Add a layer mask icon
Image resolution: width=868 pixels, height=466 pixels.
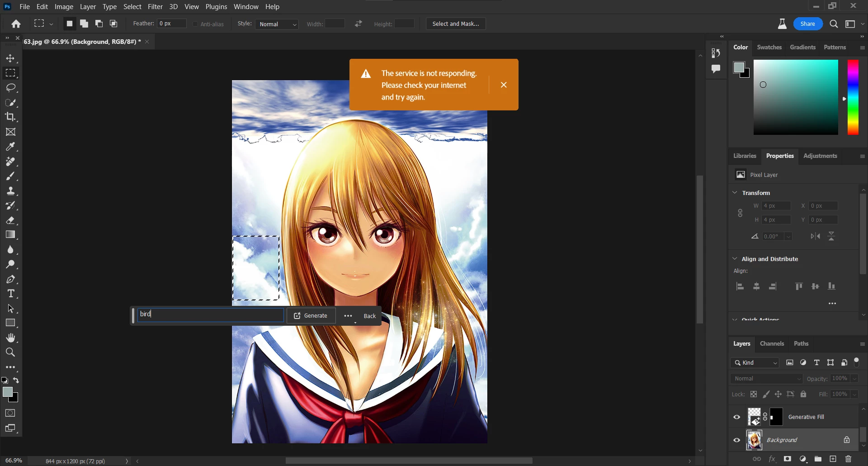788,459
